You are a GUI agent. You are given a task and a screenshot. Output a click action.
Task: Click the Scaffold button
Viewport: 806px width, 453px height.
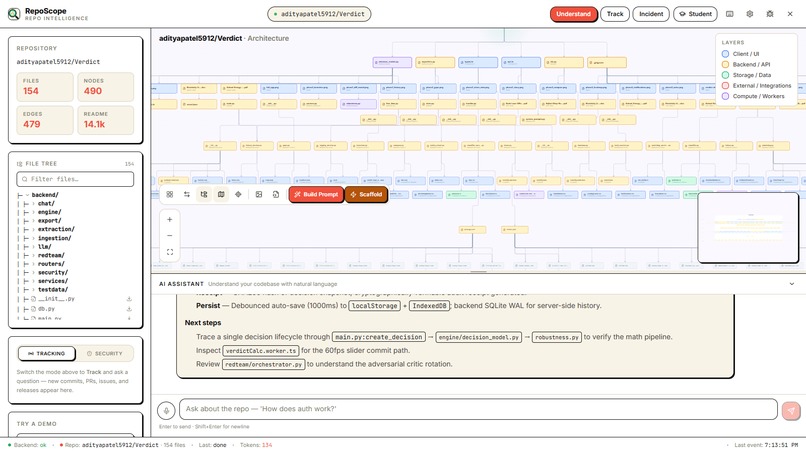pyautogui.click(x=366, y=194)
